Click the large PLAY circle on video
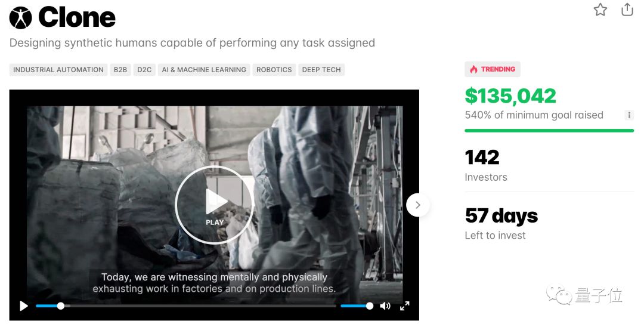The height and width of the screenshot is (324, 644). click(215, 205)
